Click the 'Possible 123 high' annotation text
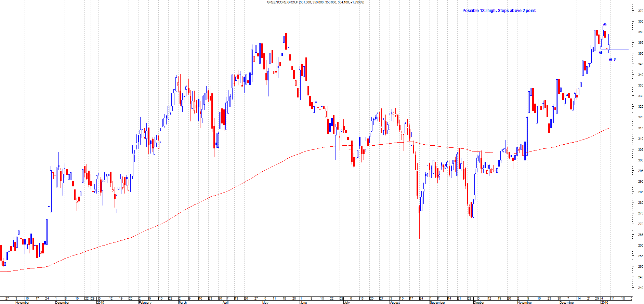Viewport: 644px width, 304px height. [x=499, y=11]
